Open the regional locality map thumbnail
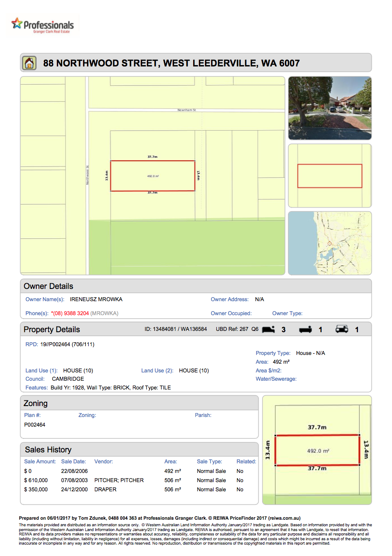The image size is (392, 556). [x=330, y=243]
